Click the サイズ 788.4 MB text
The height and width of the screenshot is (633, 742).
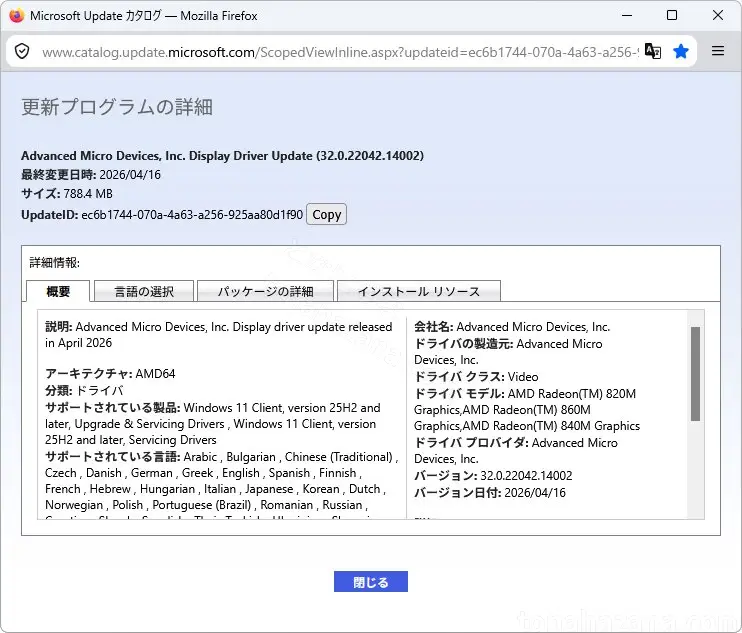(x=67, y=193)
